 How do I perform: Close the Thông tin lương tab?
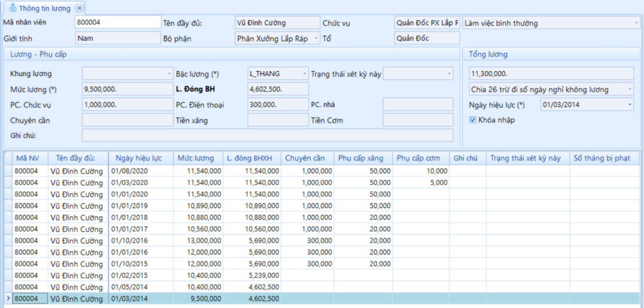79,8
